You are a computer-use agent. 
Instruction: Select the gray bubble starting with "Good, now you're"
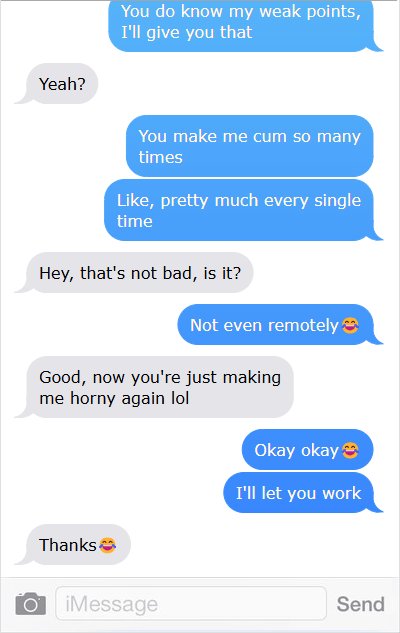click(x=159, y=387)
